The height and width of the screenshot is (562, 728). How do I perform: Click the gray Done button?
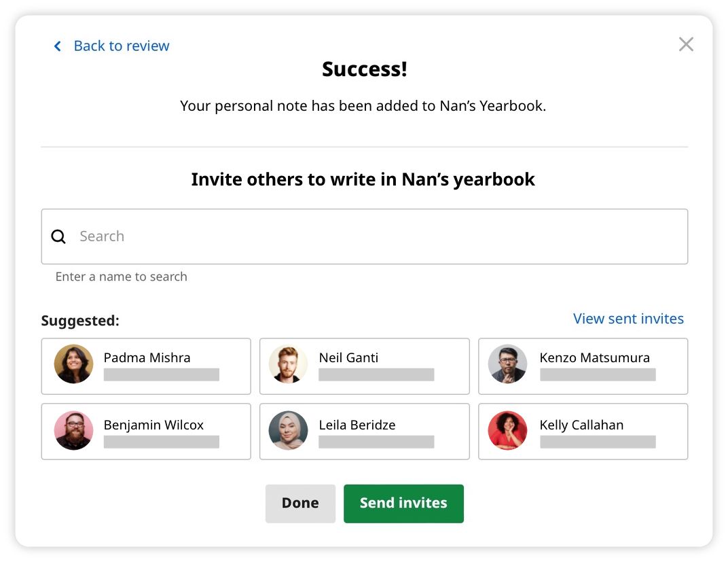pyautogui.click(x=300, y=504)
